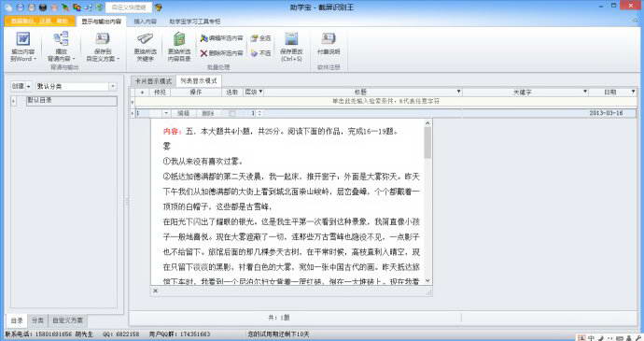This screenshot has height=341, width=644.
Task: Expand the 默认目录 tree node
Action: click(14, 100)
